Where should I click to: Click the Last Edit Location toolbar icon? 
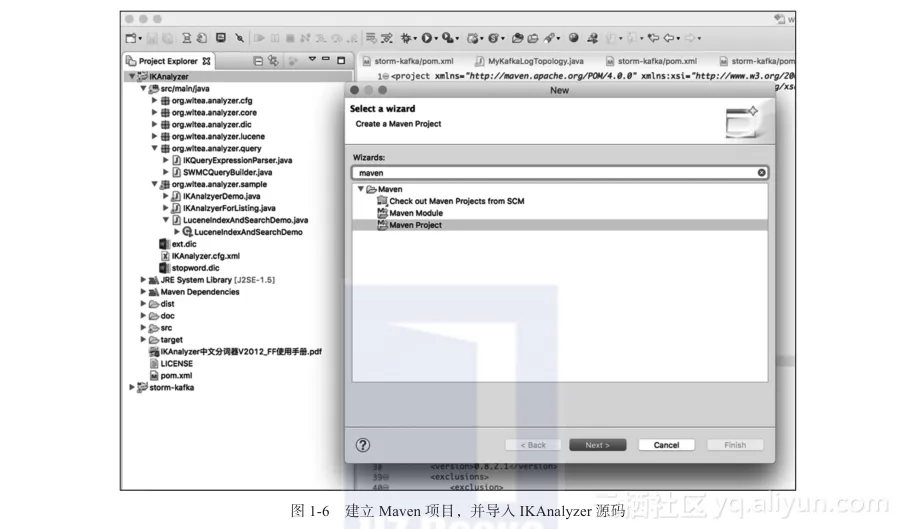click(653, 38)
